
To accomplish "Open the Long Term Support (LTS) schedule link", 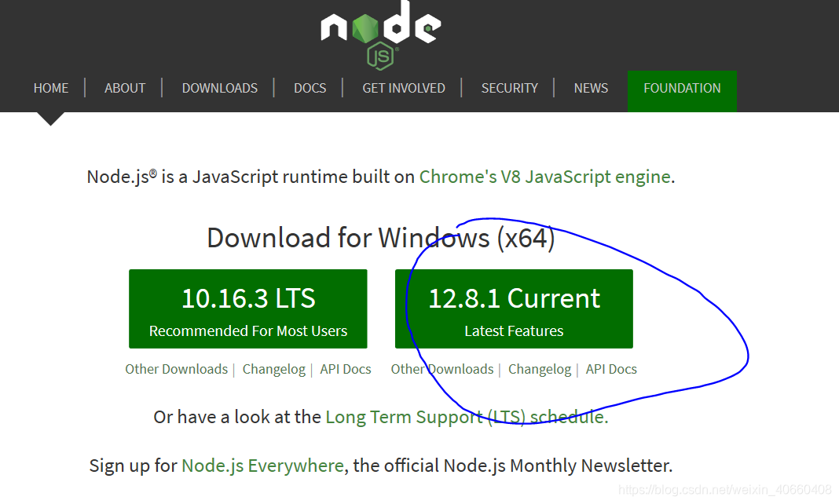I will point(466,417).
